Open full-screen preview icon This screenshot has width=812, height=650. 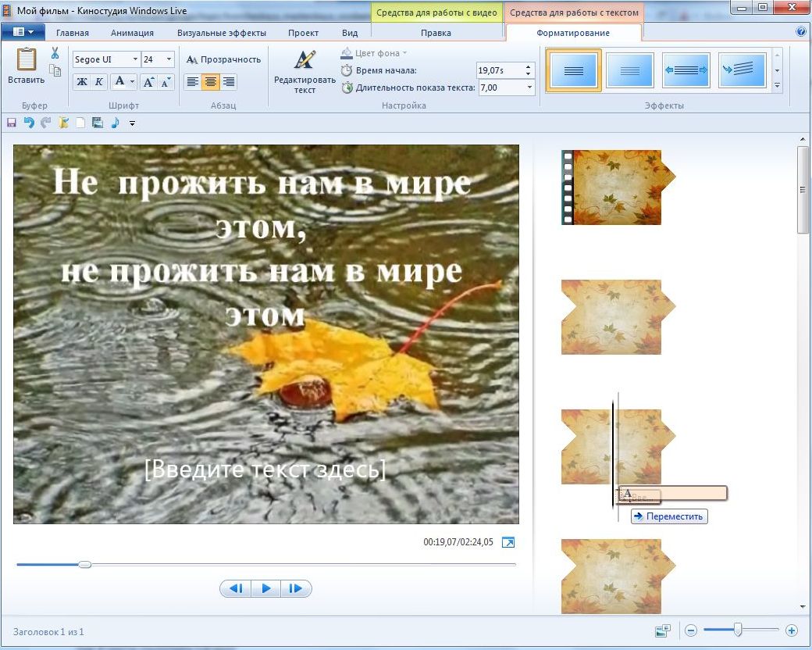508,542
